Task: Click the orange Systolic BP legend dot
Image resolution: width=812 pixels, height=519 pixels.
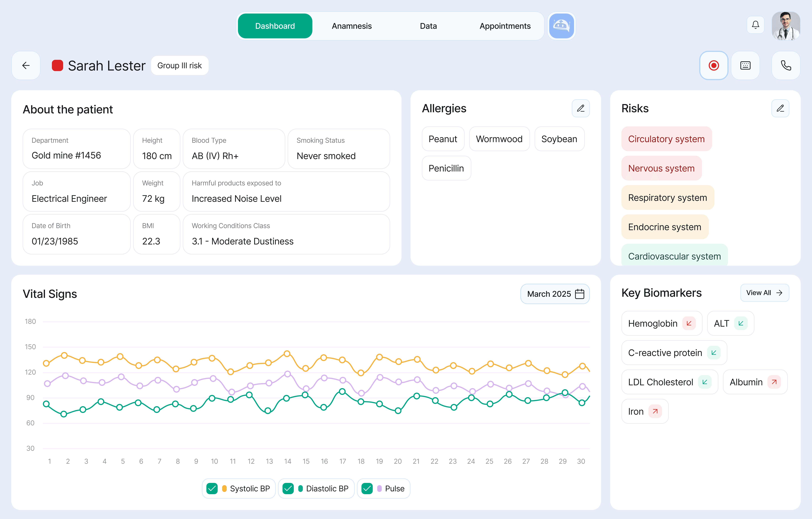Action: click(224, 489)
